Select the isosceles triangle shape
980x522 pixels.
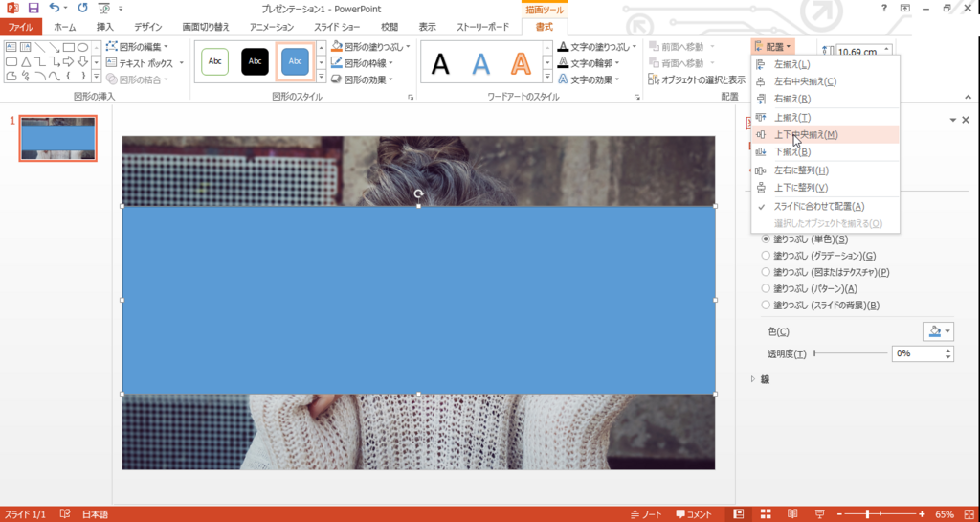point(26,62)
